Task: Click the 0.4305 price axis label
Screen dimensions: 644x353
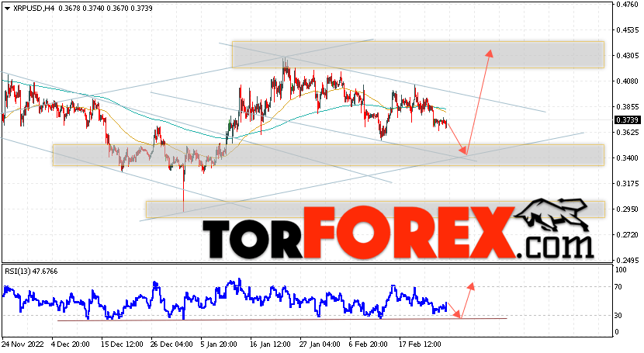Action: (x=628, y=55)
